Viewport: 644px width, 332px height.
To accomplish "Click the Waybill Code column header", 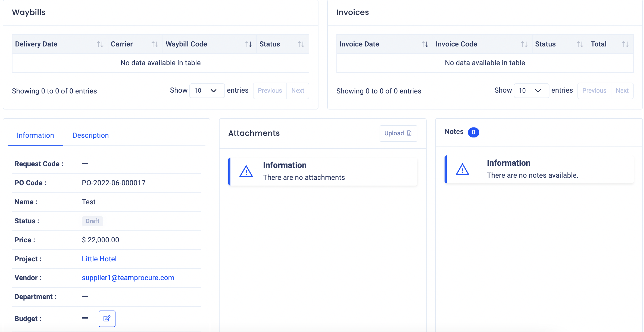I will click(209, 44).
